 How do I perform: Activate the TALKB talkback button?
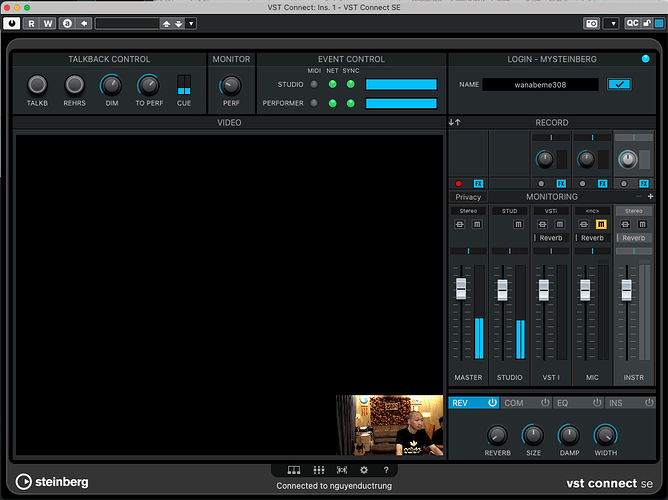37,84
